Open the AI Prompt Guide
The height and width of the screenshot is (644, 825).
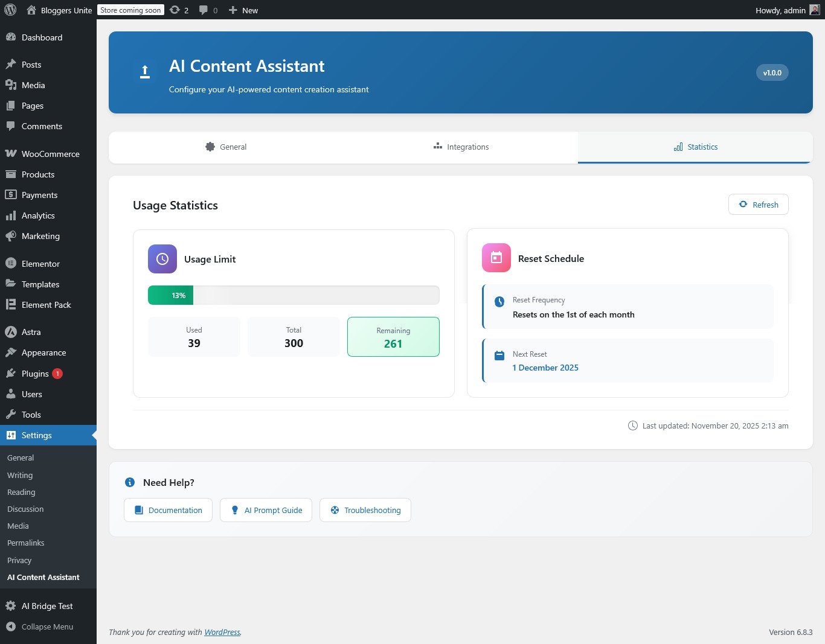[x=266, y=510]
